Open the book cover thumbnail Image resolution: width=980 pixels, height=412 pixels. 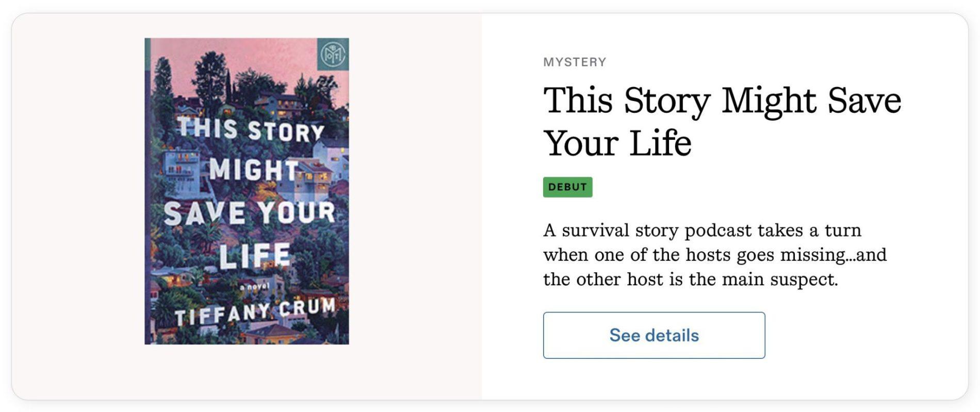click(x=247, y=191)
